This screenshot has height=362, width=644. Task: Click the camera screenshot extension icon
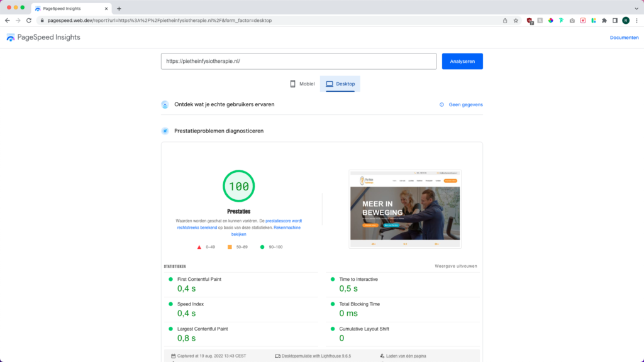[572, 20]
